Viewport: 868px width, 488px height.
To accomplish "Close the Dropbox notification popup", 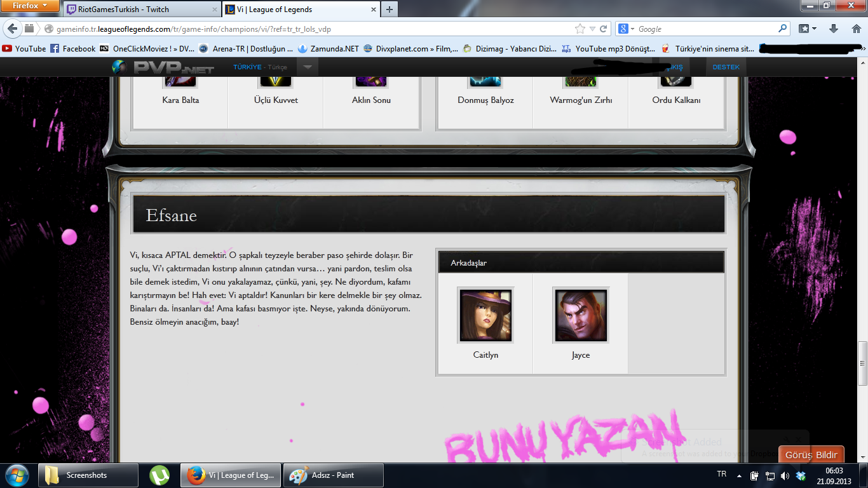I will (799, 439).
